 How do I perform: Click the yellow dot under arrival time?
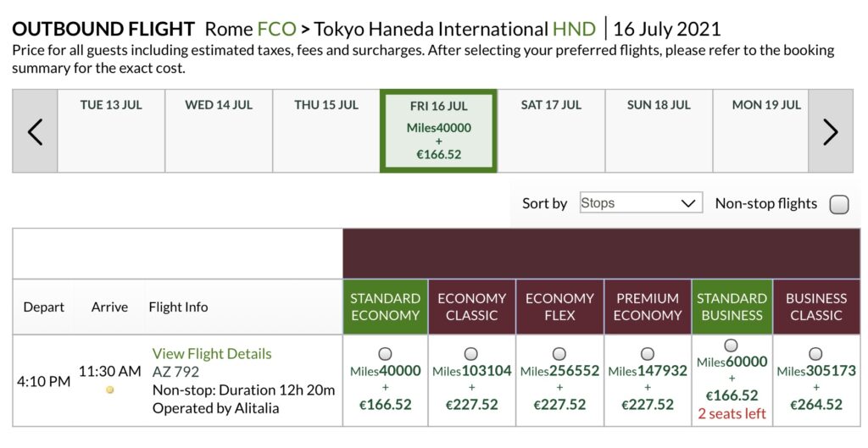coord(109,390)
